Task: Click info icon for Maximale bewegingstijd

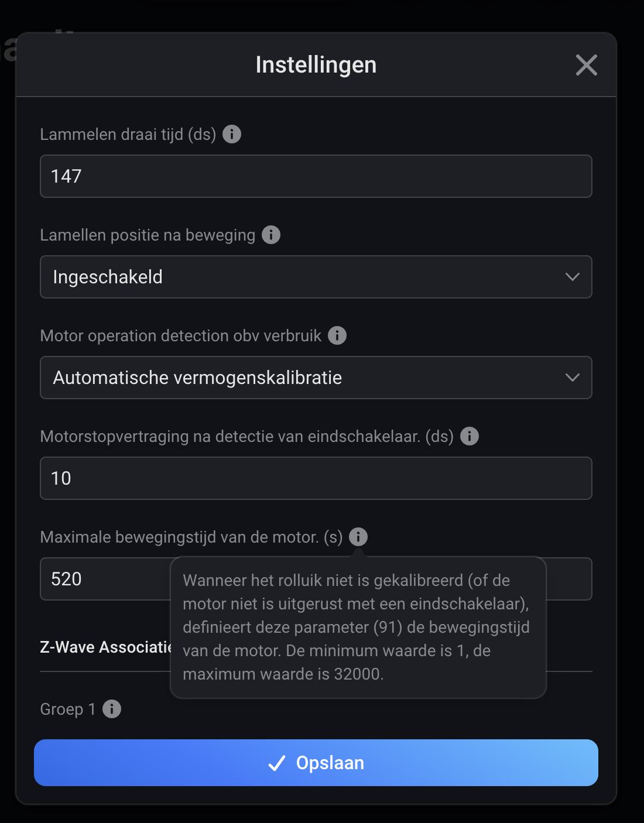Action: pyautogui.click(x=358, y=537)
